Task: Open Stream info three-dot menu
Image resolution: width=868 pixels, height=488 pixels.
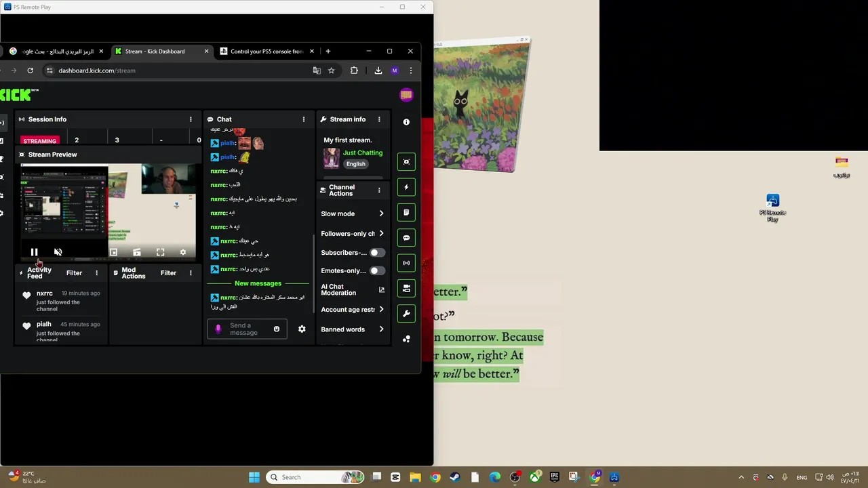Action: click(x=379, y=119)
